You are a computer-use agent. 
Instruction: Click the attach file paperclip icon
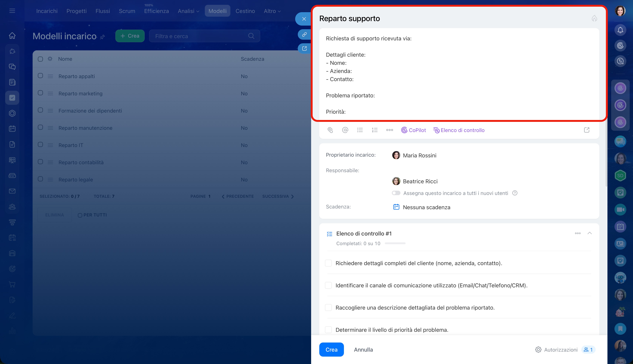[x=330, y=130]
